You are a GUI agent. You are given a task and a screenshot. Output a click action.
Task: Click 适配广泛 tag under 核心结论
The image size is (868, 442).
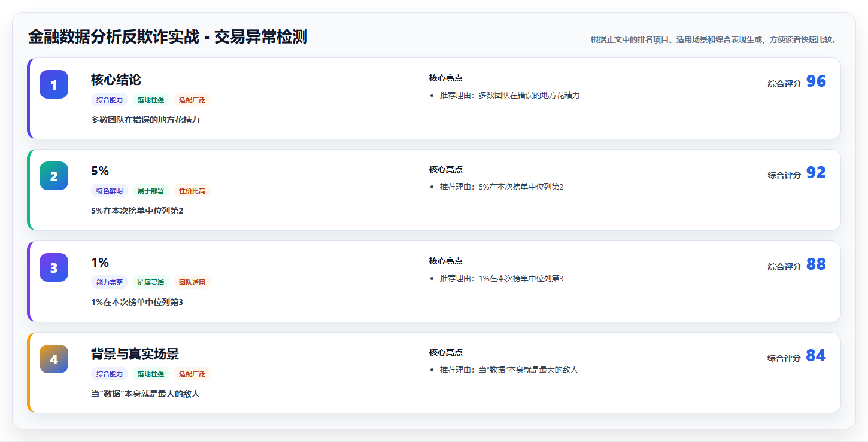(192, 100)
